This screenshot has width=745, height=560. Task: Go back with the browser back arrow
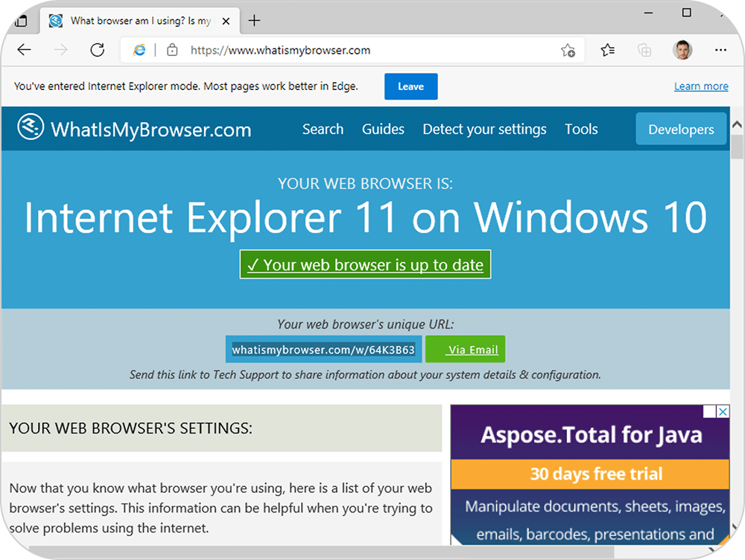coord(24,49)
